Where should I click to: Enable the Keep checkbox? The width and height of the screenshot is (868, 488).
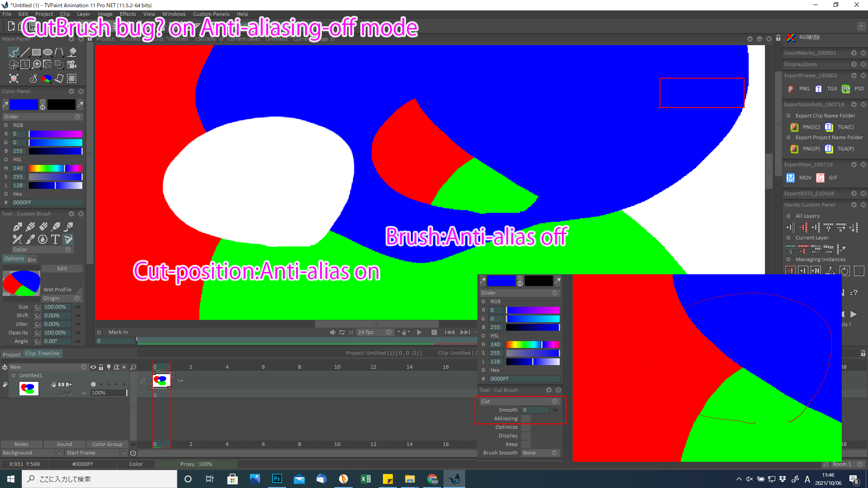526,444
